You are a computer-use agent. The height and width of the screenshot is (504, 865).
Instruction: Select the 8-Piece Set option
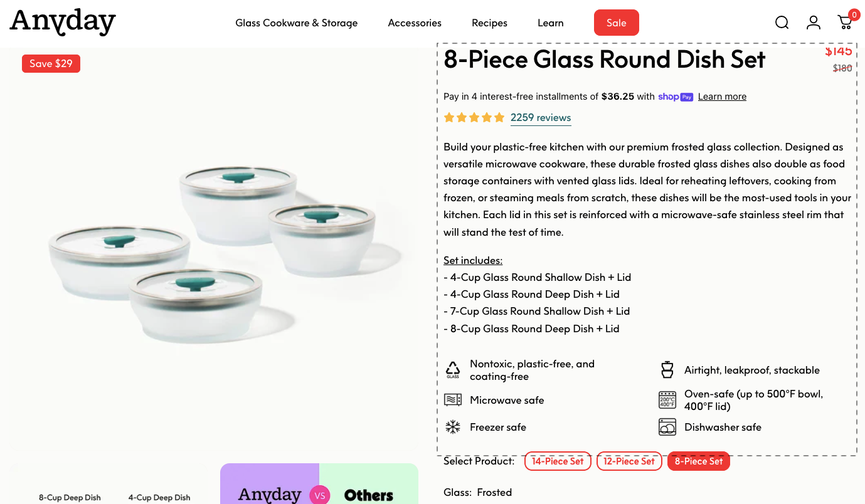point(699,461)
